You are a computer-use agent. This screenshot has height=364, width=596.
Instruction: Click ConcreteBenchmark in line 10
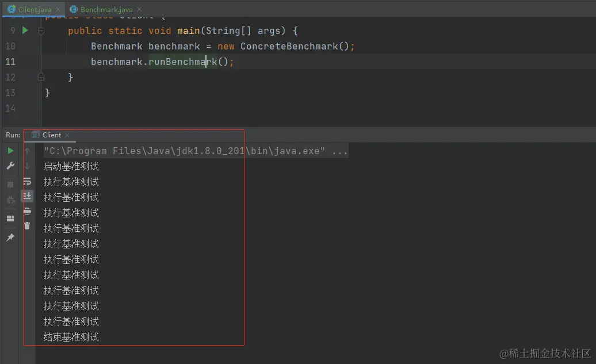[289, 47]
